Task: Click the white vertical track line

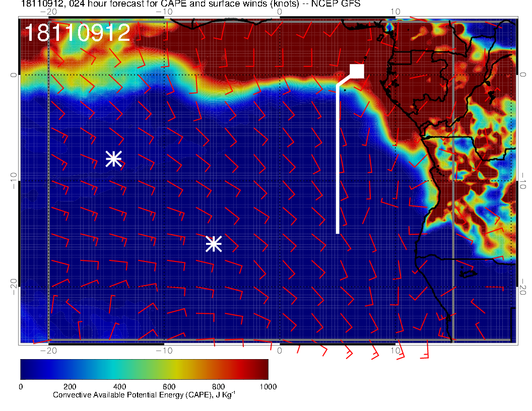Action: (x=338, y=161)
